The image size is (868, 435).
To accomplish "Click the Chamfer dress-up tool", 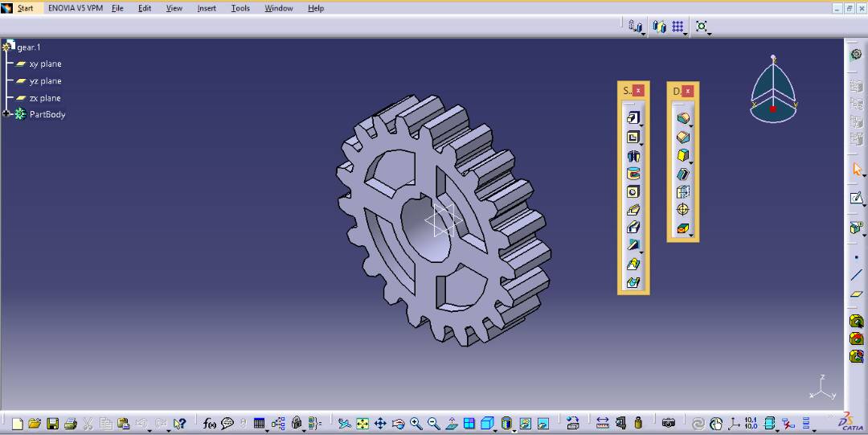I will pos(682,137).
